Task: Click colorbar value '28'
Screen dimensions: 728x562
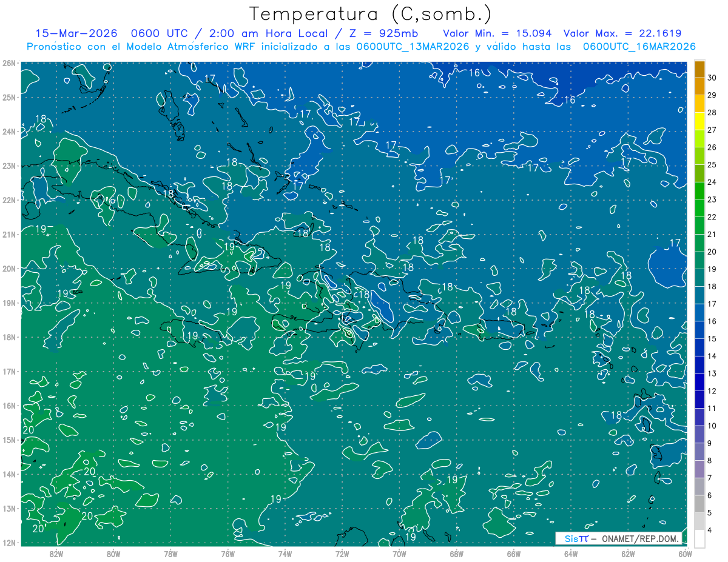Action: (x=712, y=113)
